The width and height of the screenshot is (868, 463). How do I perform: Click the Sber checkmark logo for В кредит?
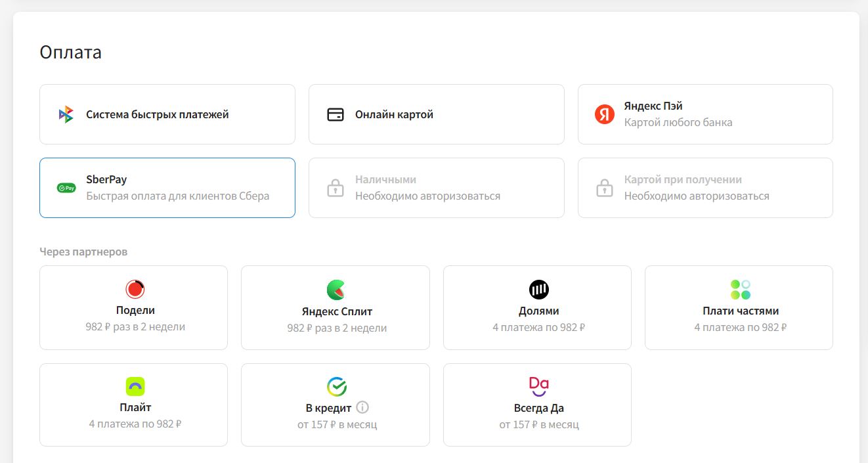pyautogui.click(x=337, y=386)
